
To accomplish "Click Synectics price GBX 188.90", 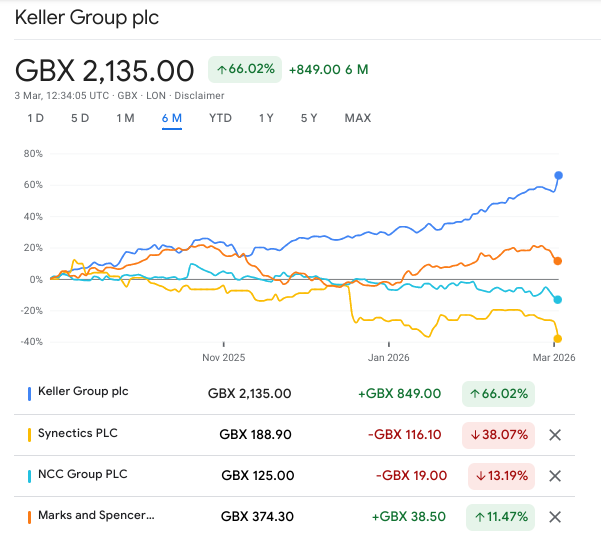I will point(255,435).
